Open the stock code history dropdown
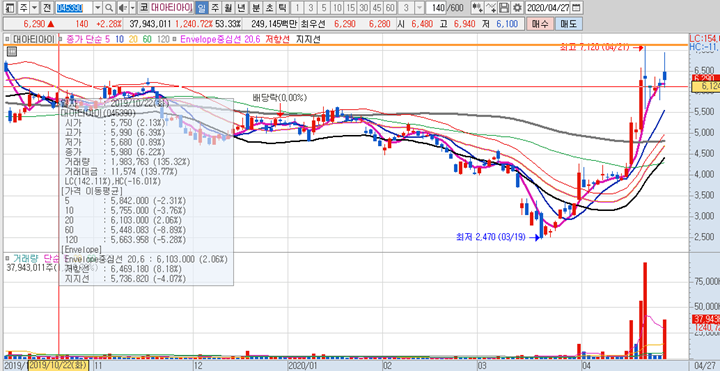Image resolution: width=720 pixels, height=371 pixels. (x=98, y=8)
